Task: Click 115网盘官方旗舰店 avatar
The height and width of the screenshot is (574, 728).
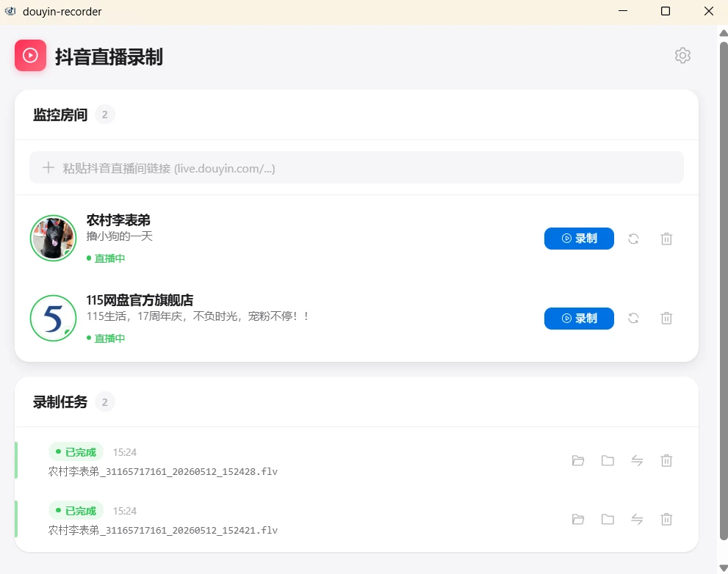Action: (54, 319)
